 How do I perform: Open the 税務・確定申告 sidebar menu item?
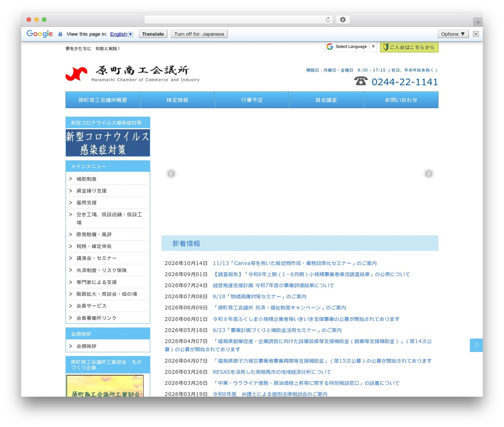pyautogui.click(x=94, y=246)
